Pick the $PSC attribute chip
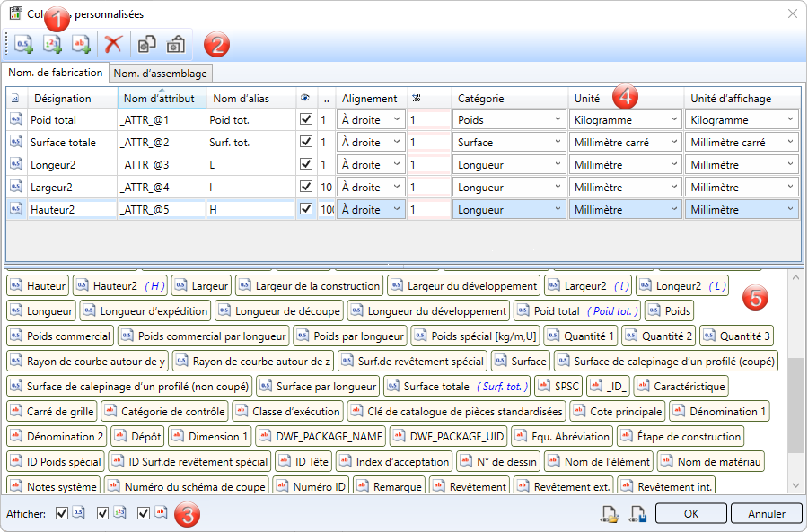 pos(558,387)
